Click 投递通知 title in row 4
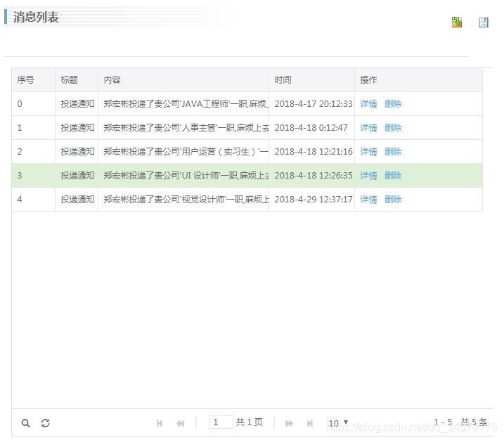 click(x=77, y=200)
